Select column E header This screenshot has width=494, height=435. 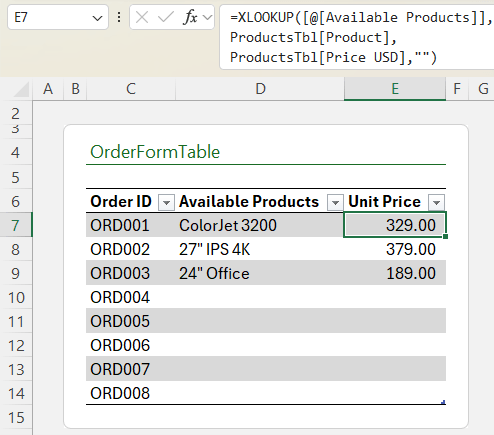395,89
